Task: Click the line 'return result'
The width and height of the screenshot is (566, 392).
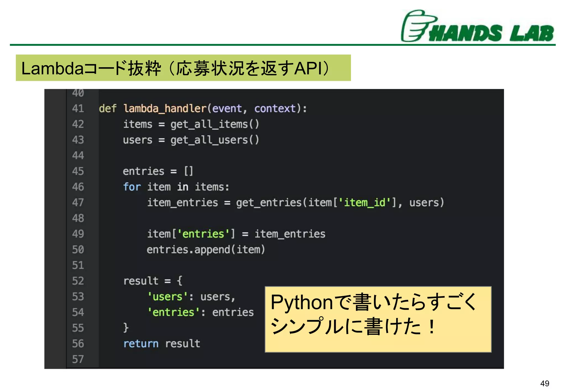Action: 162,344
